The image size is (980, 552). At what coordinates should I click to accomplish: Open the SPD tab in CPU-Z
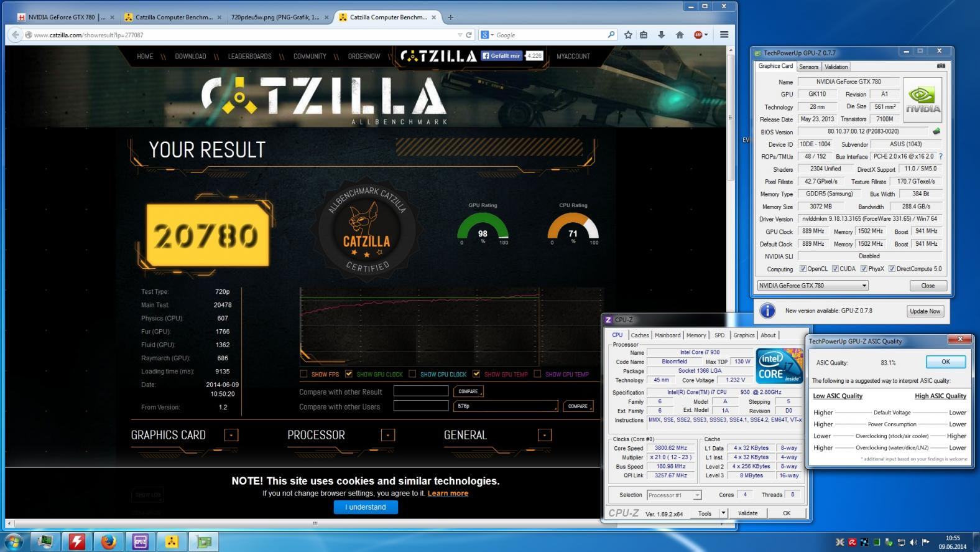[x=719, y=335]
